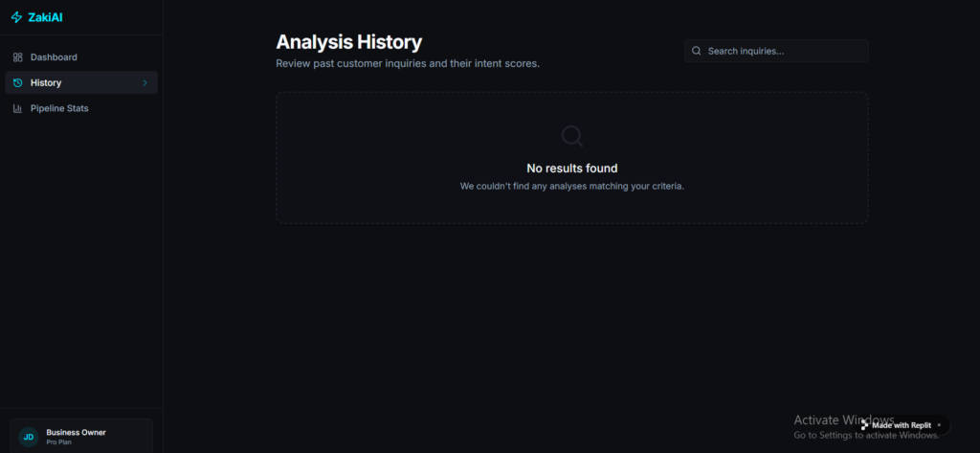Click the ZakiAI lightning bolt logo icon

pos(17,17)
